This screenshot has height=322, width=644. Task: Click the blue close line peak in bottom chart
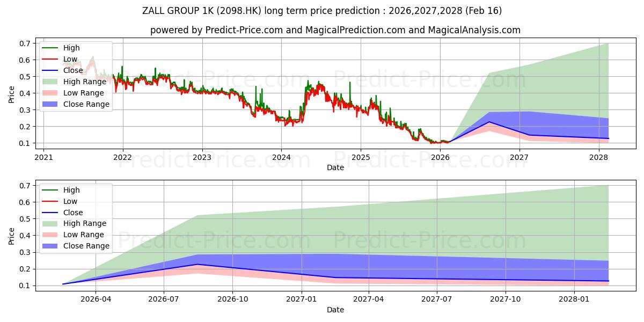point(198,264)
